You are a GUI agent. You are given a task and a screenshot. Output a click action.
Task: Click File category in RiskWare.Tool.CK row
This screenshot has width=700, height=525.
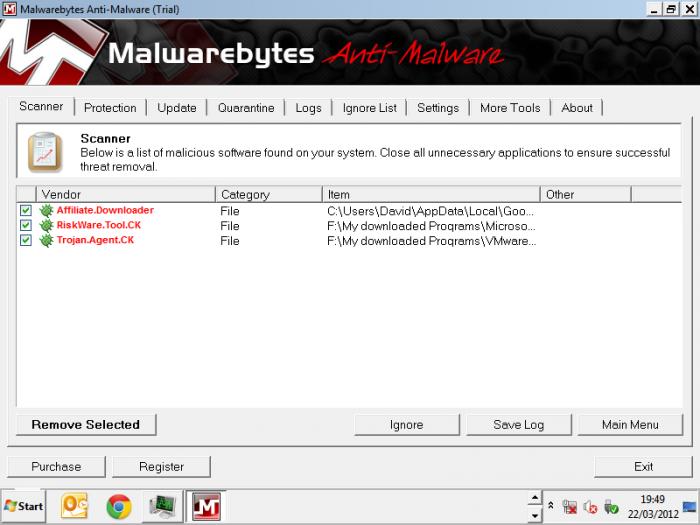coord(230,226)
